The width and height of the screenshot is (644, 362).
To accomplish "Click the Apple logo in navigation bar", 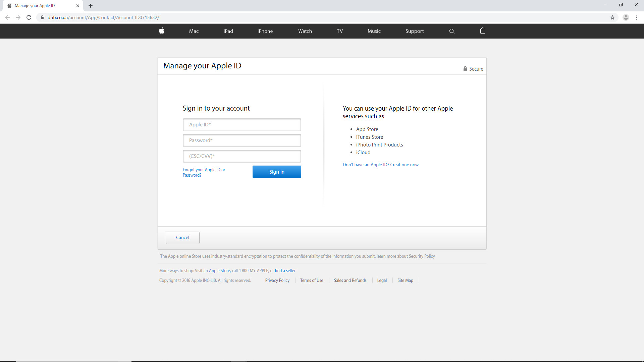I will tap(162, 31).
